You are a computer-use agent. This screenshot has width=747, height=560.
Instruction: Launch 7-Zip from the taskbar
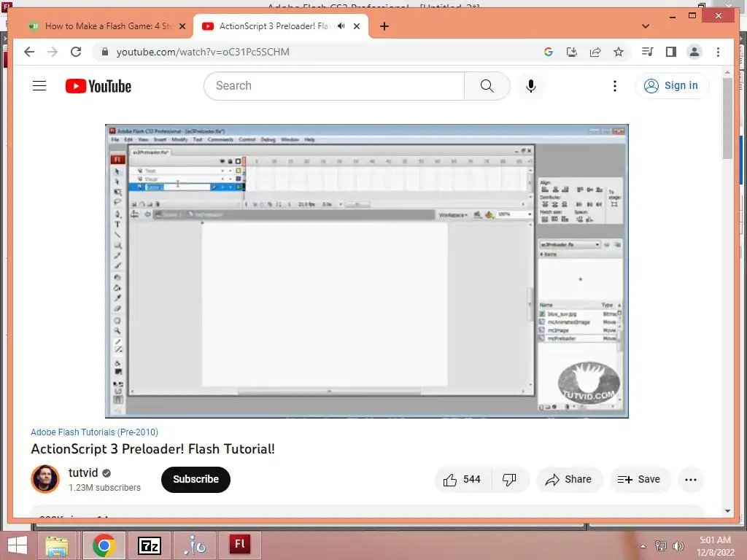click(149, 545)
